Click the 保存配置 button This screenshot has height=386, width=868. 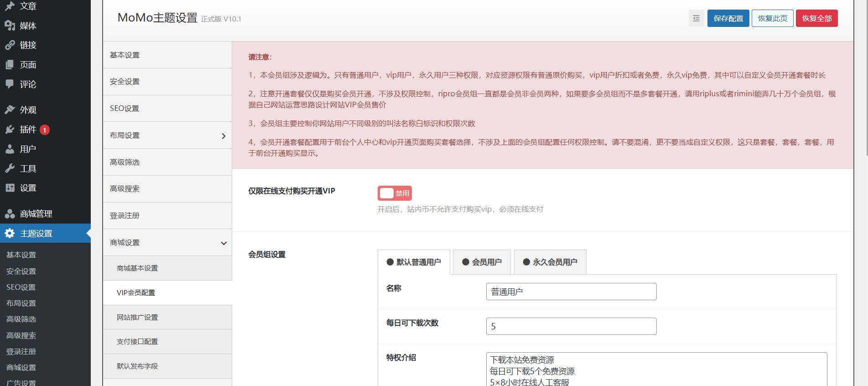coord(728,18)
